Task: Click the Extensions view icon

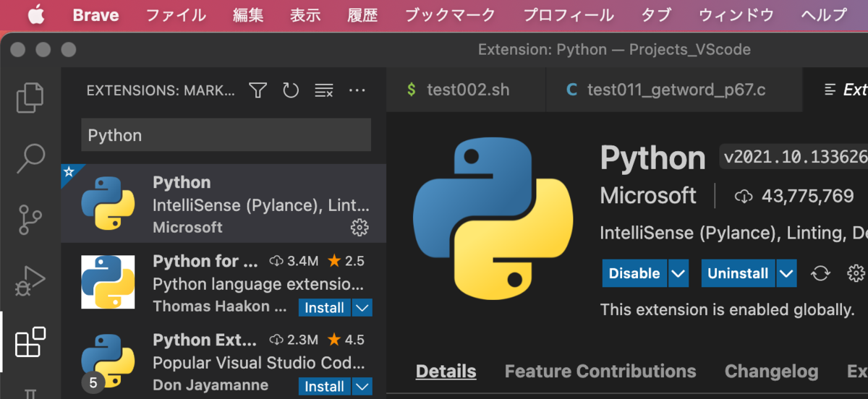Action: click(30, 342)
